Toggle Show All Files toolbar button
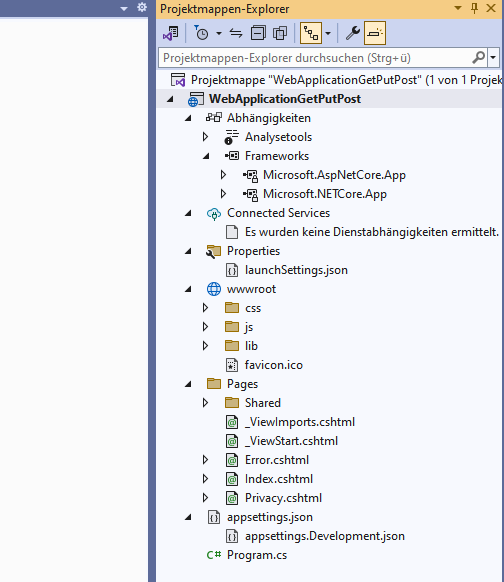Image resolution: width=504 pixels, height=582 pixels. point(280,33)
